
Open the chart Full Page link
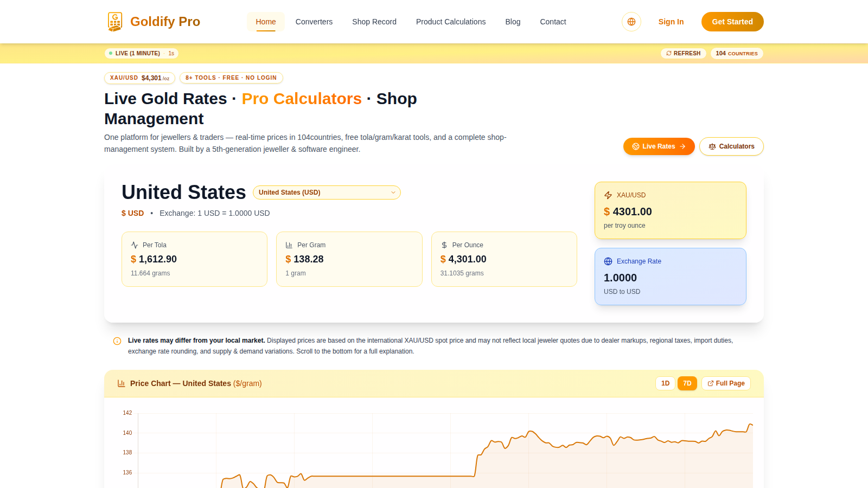coord(726,383)
